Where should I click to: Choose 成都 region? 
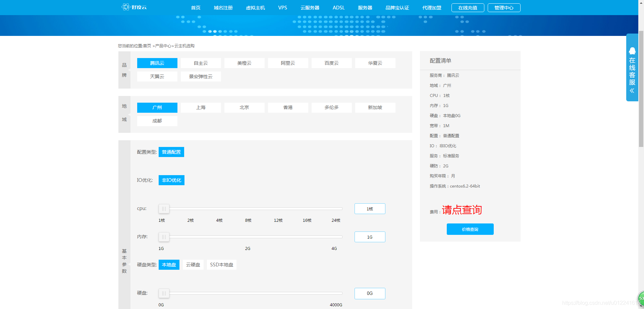point(157,121)
